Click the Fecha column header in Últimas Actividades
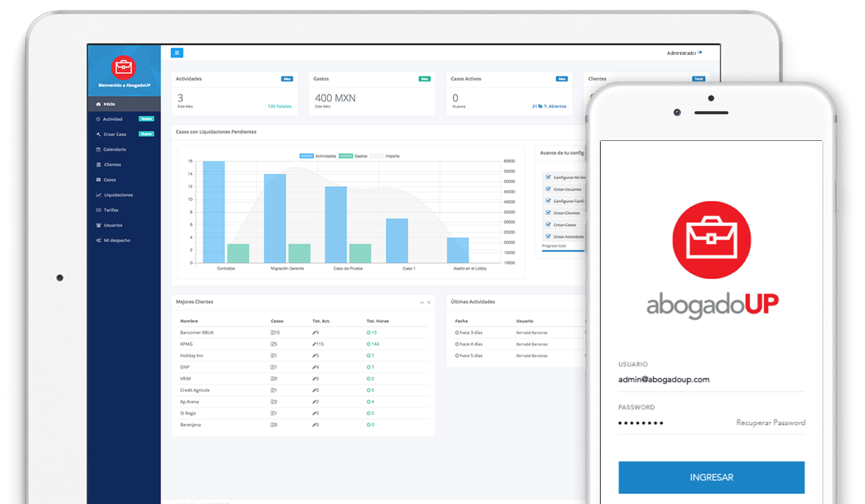Viewport: 865px width, 504px height. [x=462, y=321]
